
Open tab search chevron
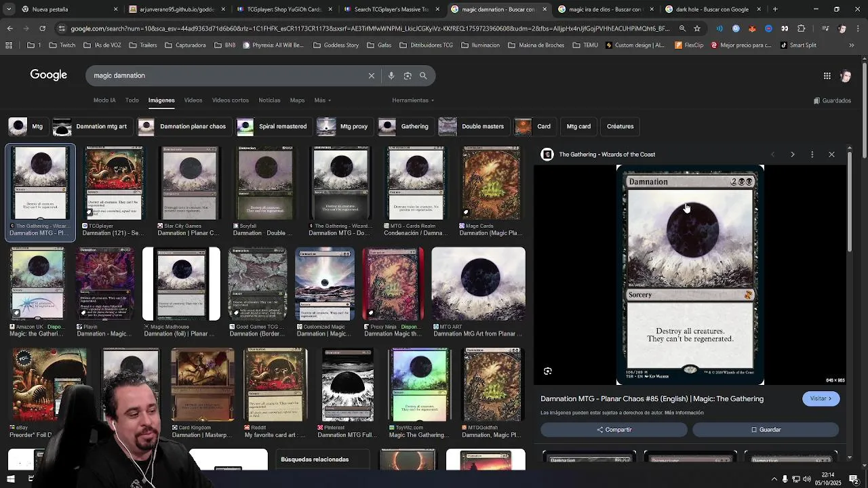tap(9, 9)
